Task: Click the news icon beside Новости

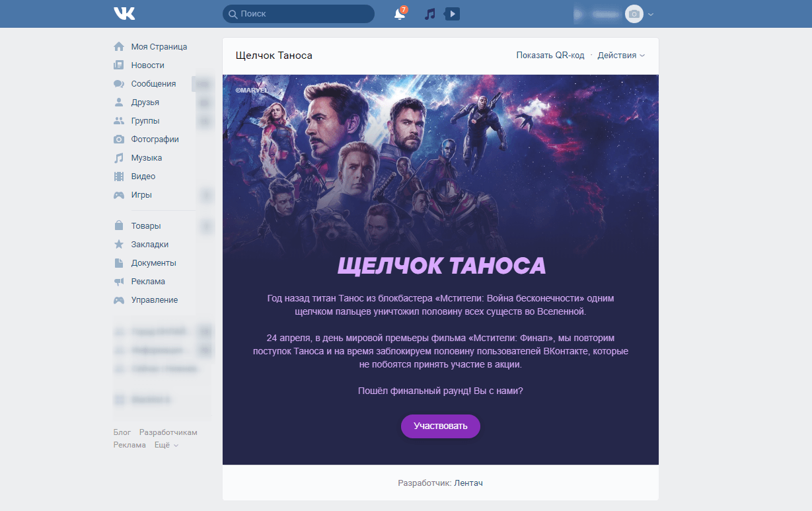Action: 119,65
